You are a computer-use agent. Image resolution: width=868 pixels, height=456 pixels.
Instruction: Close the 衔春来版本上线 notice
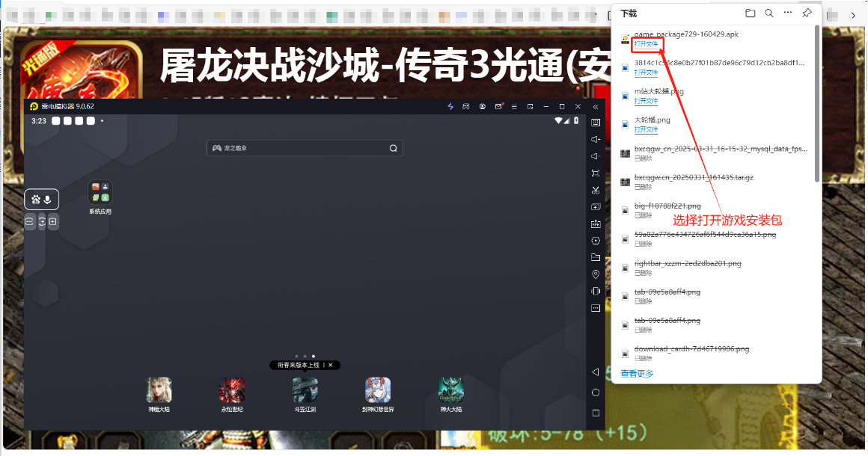coord(331,366)
